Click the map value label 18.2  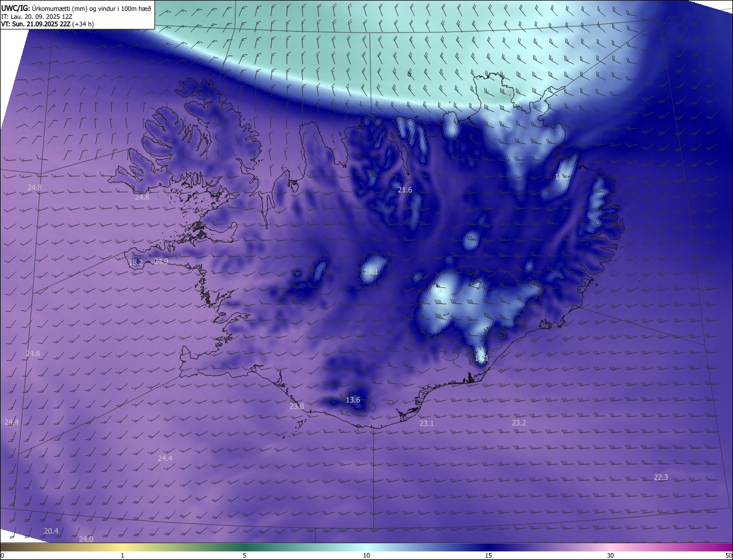tap(136, 263)
